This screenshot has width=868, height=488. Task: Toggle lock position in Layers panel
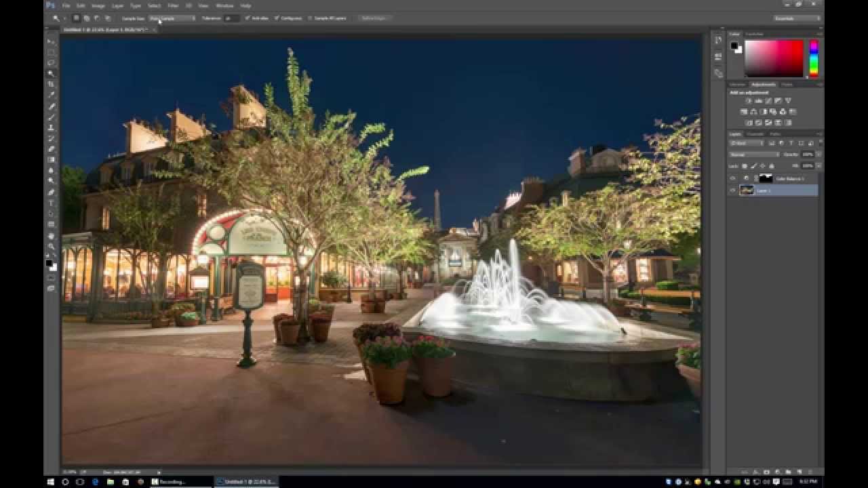(x=762, y=166)
